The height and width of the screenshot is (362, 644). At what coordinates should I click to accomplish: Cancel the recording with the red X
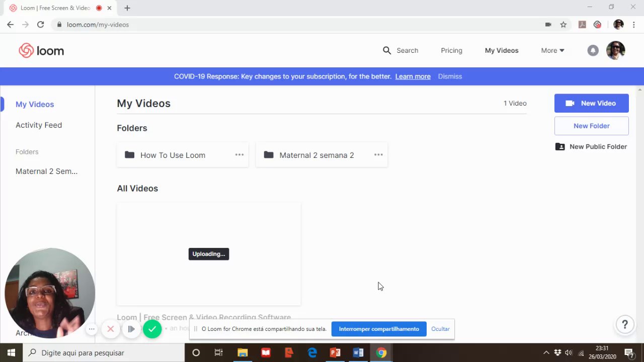111,329
